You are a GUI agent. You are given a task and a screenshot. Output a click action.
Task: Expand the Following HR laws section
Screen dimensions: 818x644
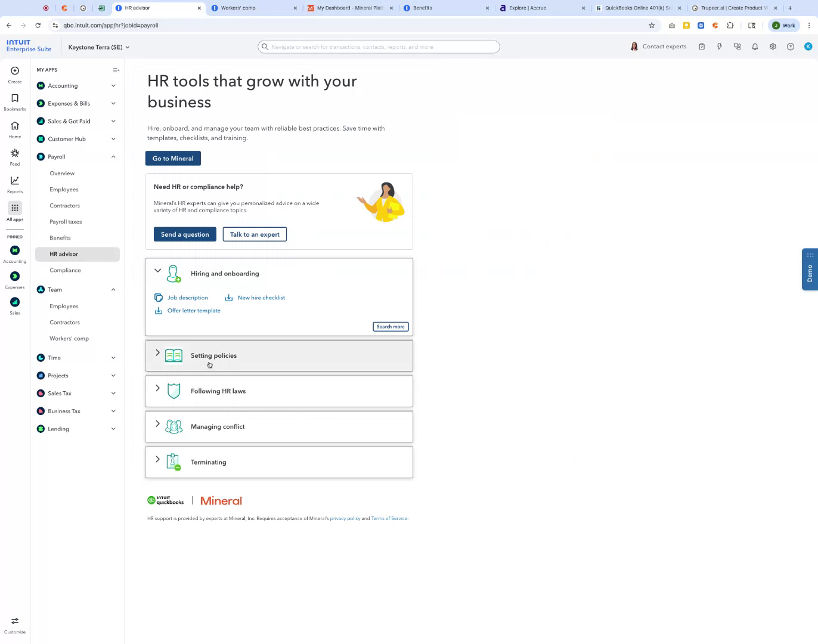[x=279, y=391]
